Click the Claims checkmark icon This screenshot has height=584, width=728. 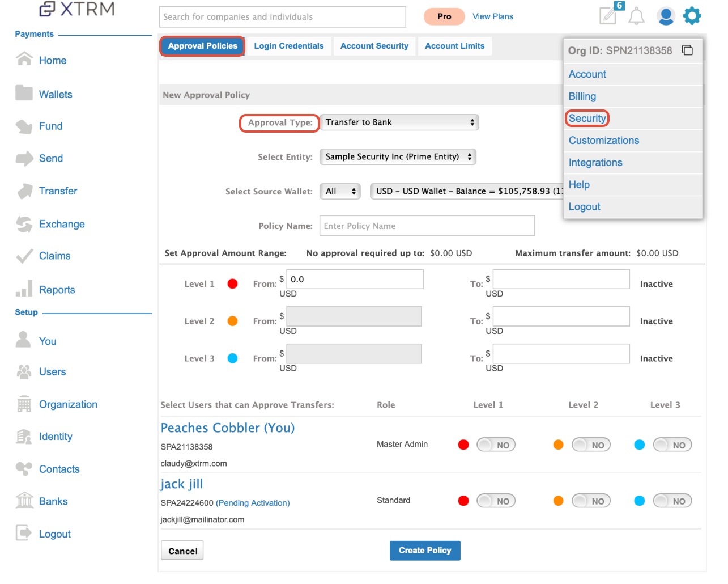click(24, 257)
